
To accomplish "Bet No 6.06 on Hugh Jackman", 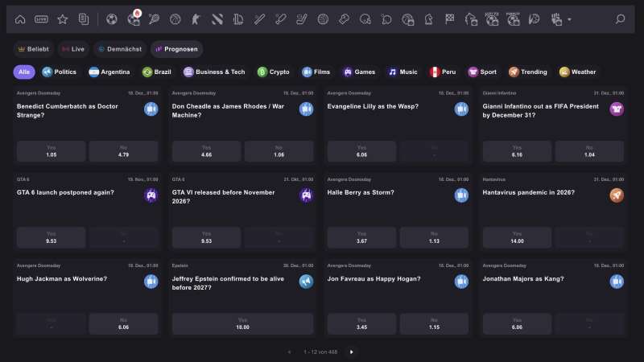I will click(x=124, y=323).
